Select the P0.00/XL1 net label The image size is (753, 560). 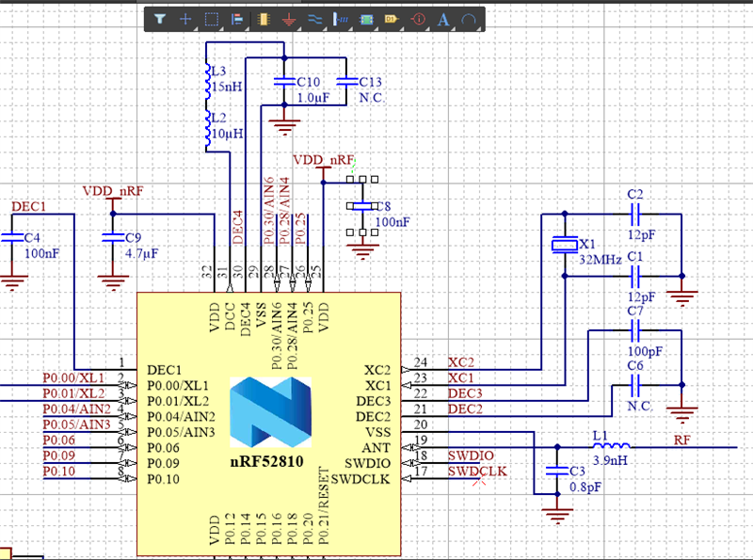tap(74, 378)
